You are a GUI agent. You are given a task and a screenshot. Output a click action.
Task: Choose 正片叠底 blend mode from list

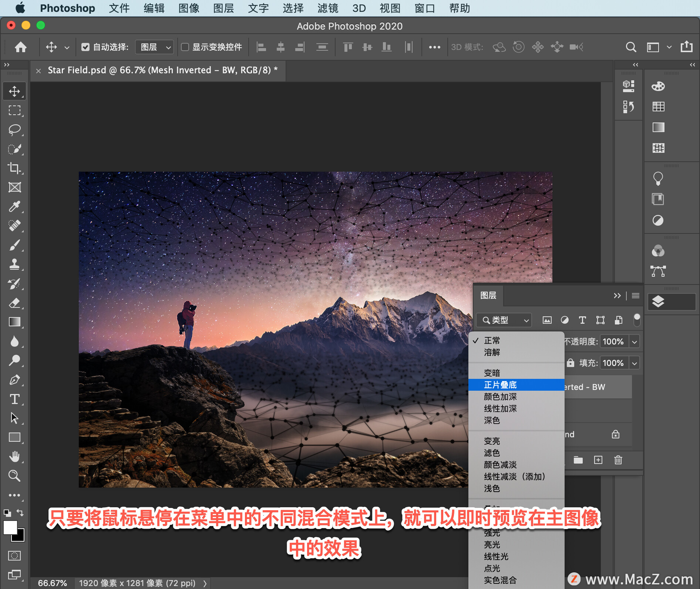[x=500, y=385]
